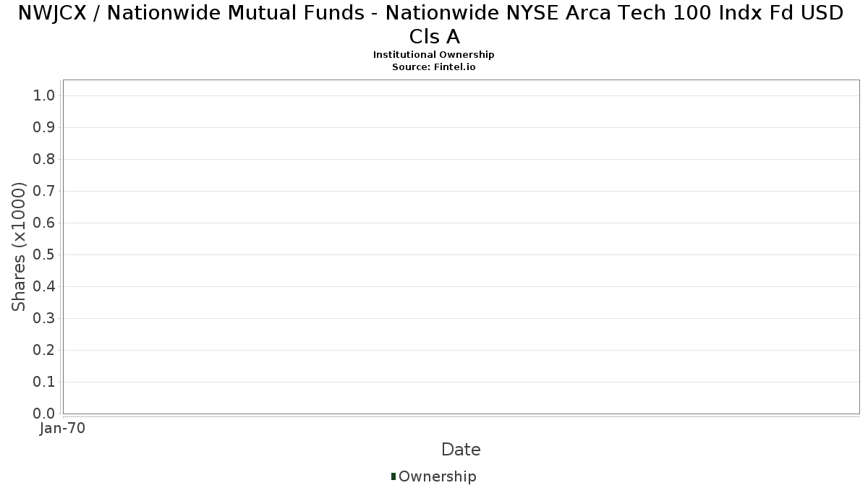
Task: Click the 0.7 y-axis tick label
Action: [x=44, y=192]
